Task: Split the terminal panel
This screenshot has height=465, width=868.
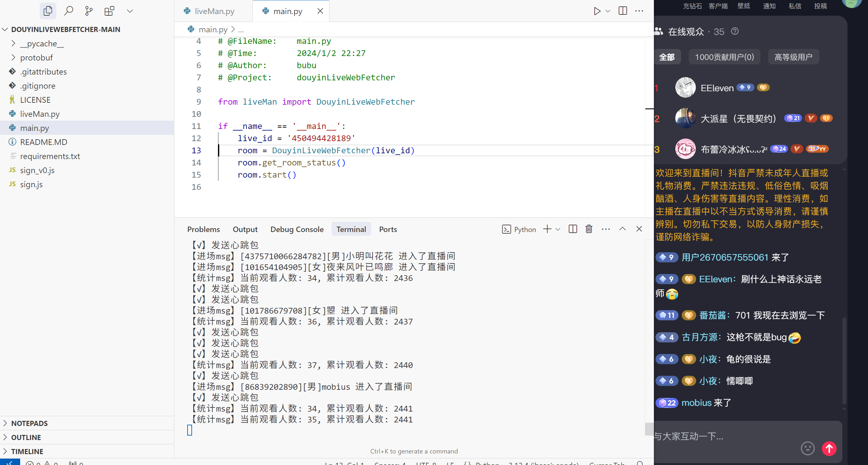Action: 573,229
